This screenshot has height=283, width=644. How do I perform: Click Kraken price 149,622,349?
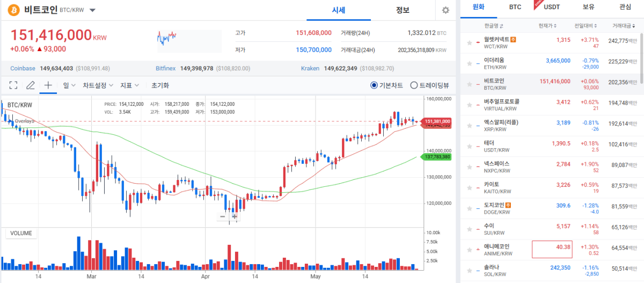pyautogui.click(x=340, y=68)
